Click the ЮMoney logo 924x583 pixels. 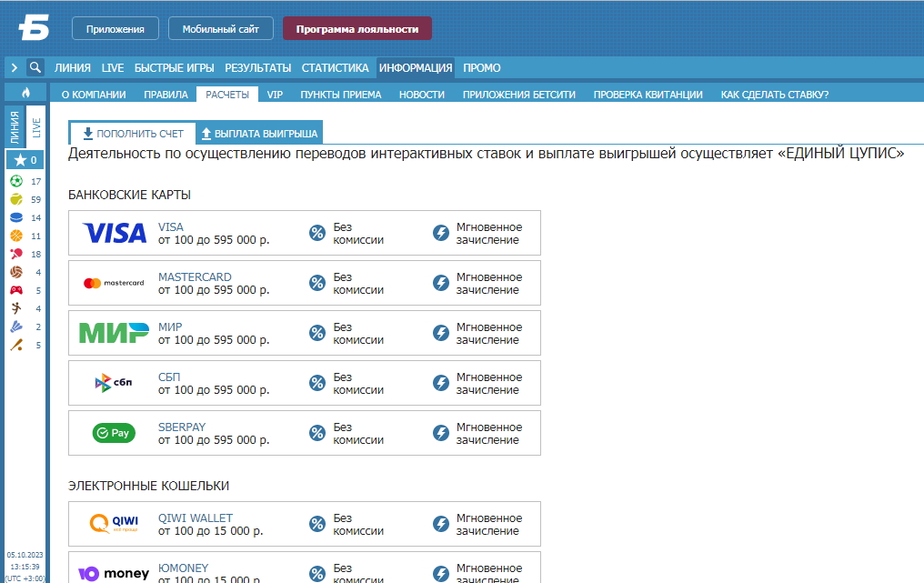coord(114,573)
